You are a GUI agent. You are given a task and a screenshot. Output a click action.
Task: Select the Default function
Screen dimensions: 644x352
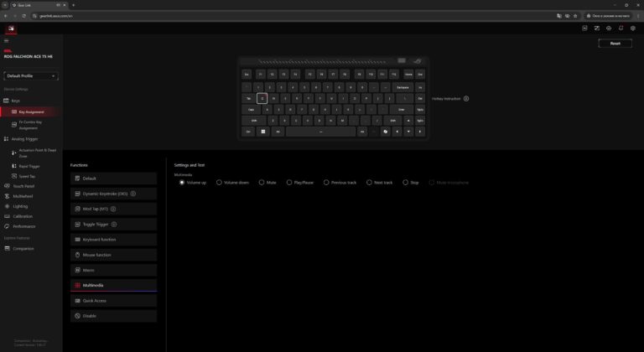113,179
